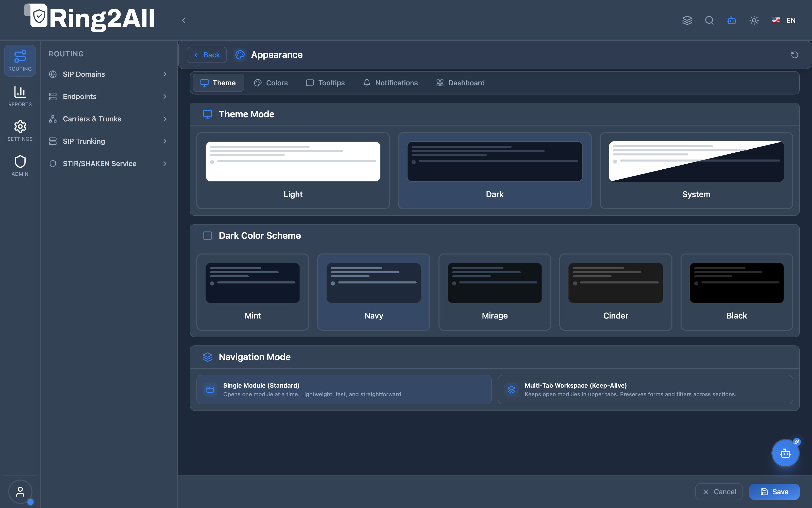Viewport: 812px width, 508px height.
Task: Pick the Cinder dark color scheme
Action: (616, 292)
